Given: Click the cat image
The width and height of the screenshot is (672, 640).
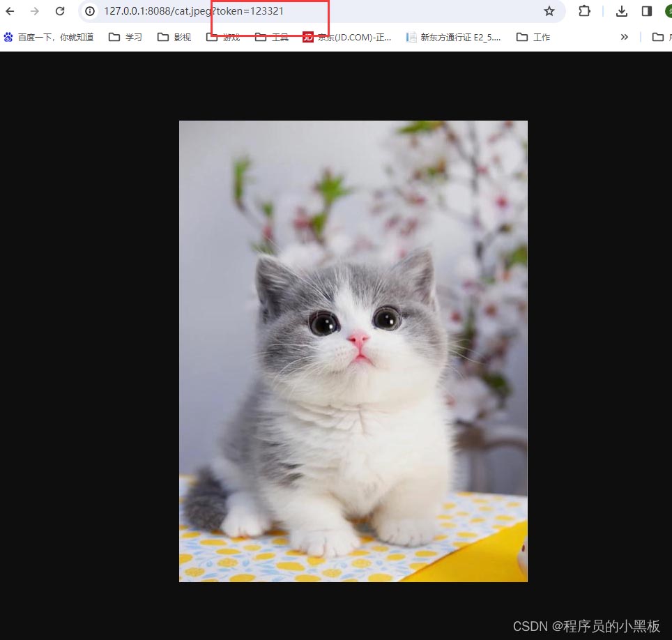Looking at the screenshot, I should (x=353, y=351).
